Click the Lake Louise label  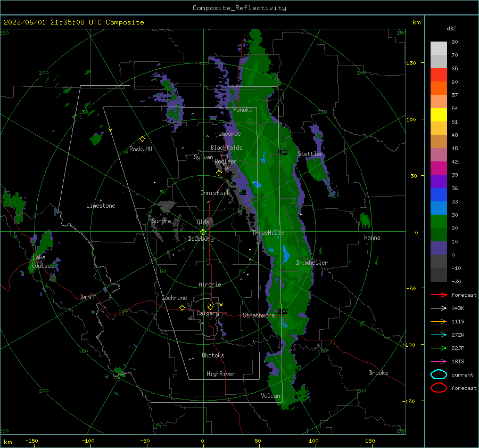(x=41, y=262)
